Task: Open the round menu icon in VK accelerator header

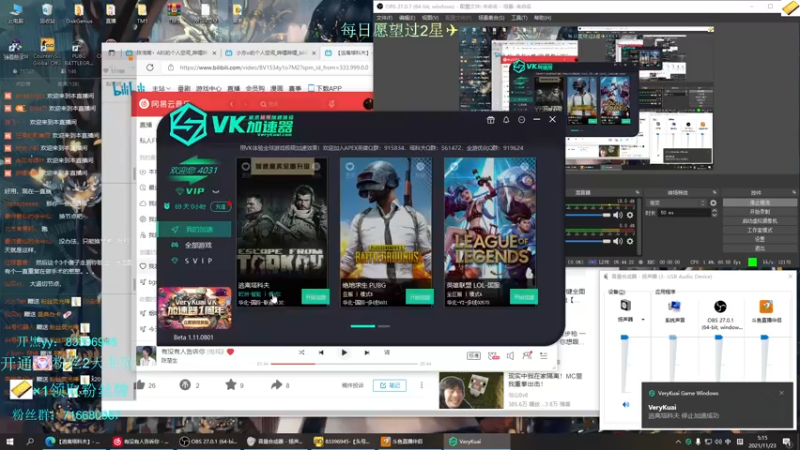Action: click(521, 120)
